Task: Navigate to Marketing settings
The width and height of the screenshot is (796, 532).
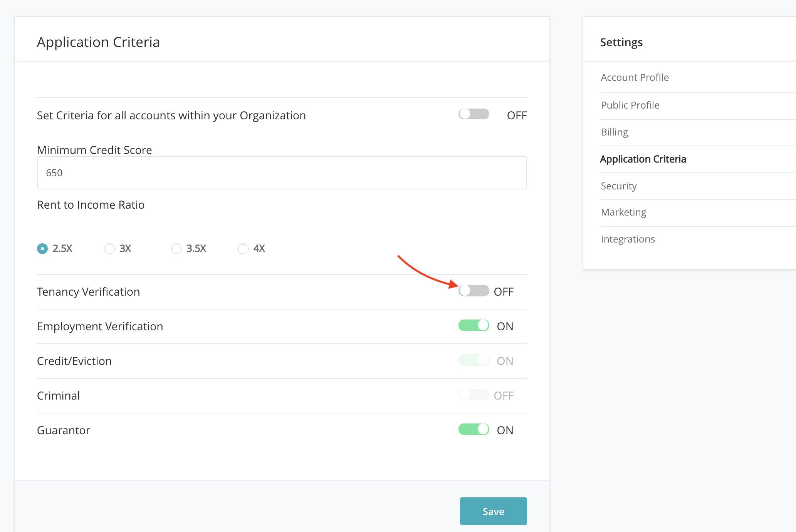Action: [x=623, y=212]
